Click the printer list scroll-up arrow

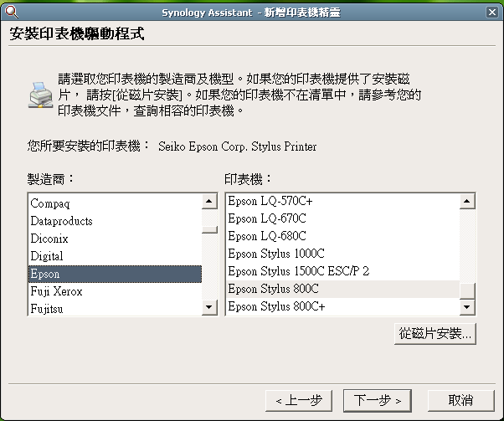click(x=467, y=202)
